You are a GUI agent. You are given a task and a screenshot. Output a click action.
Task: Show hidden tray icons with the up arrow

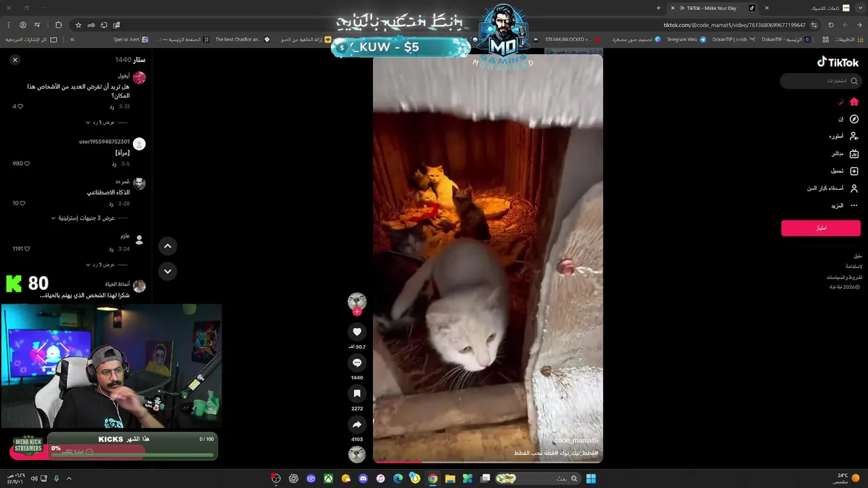(68, 479)
